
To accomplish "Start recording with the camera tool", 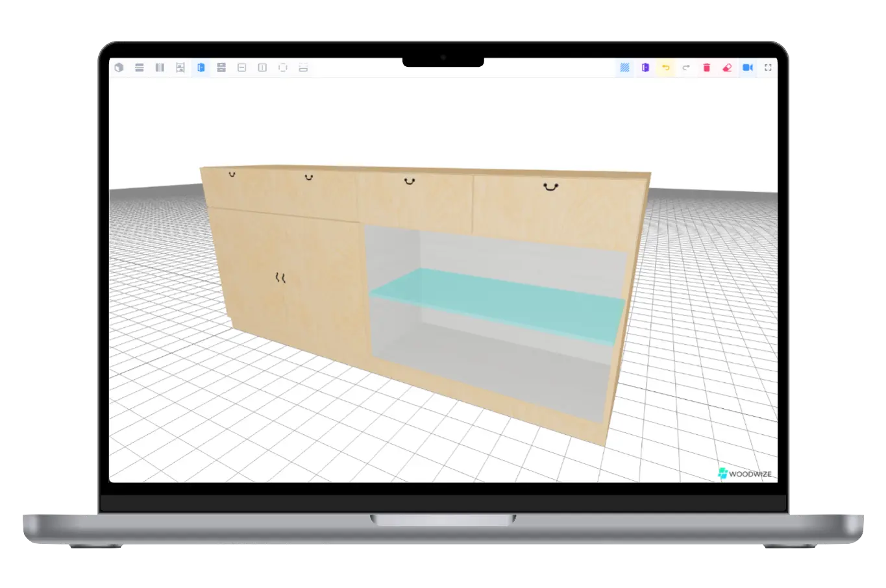I will pos(747,67).
